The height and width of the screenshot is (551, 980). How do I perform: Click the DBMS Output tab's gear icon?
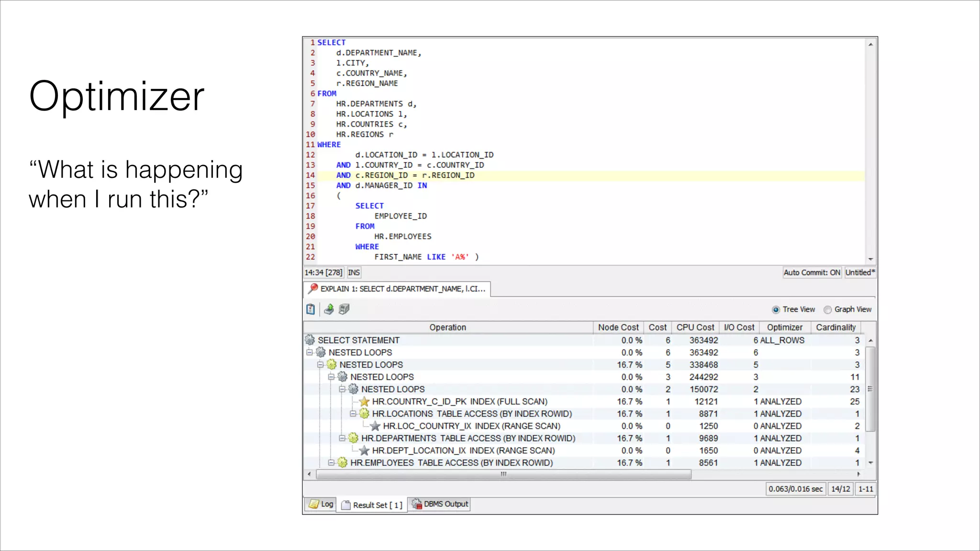tap(417, 504)
